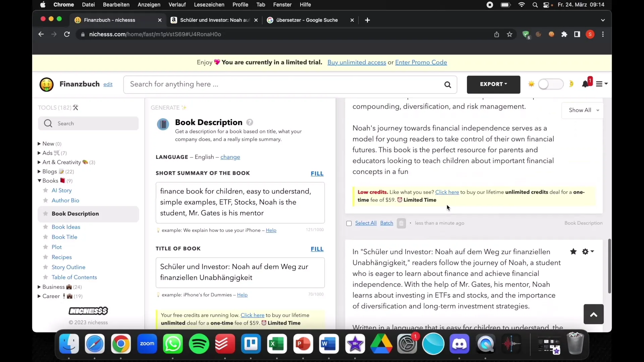Click the star next to Story Outline
The width and height of the screenshot is (644, 362).
[x=45, y=267]
